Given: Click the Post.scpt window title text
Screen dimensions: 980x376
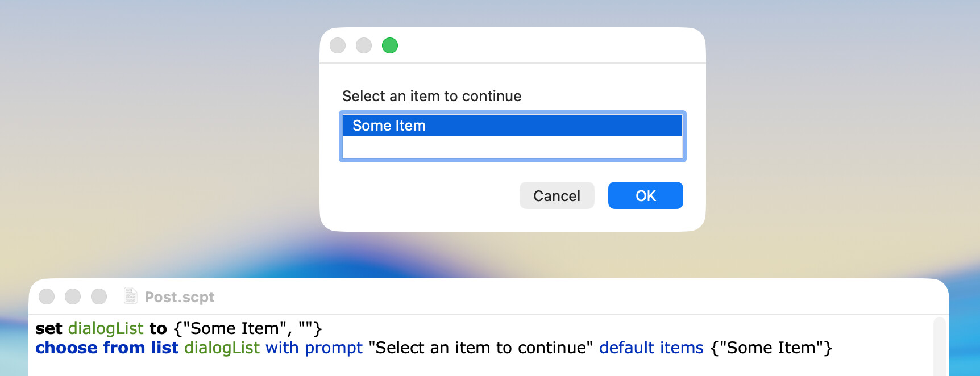Looking at the screenshot, I should tap(180, 297).
